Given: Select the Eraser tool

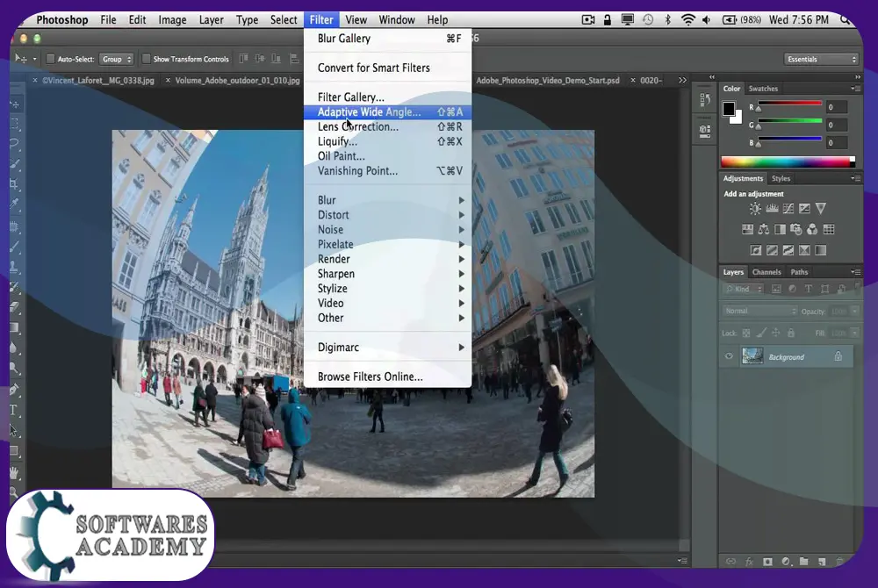Looking at the screenshot, I should [x=15, y=306].
